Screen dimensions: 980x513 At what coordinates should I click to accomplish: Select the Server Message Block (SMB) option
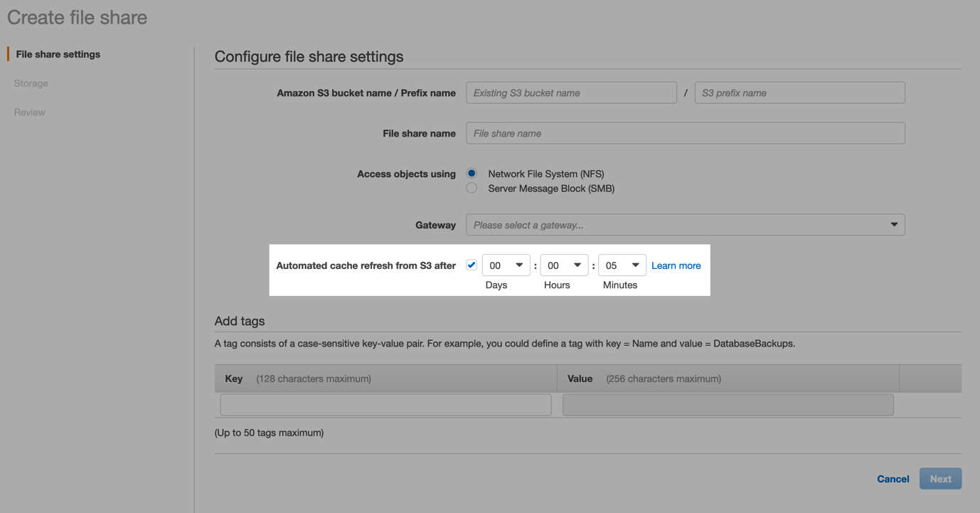(x=472, y=188)
